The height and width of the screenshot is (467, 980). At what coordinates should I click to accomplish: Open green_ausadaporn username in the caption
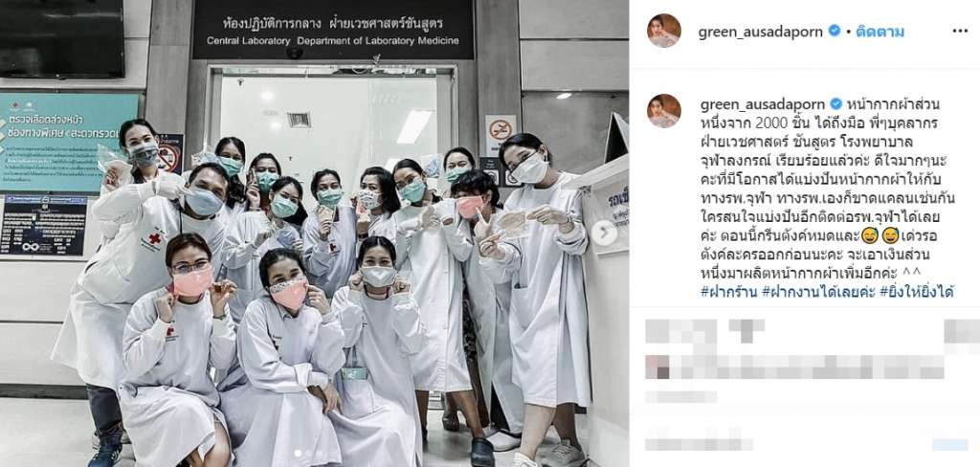(x=763, y=104)
